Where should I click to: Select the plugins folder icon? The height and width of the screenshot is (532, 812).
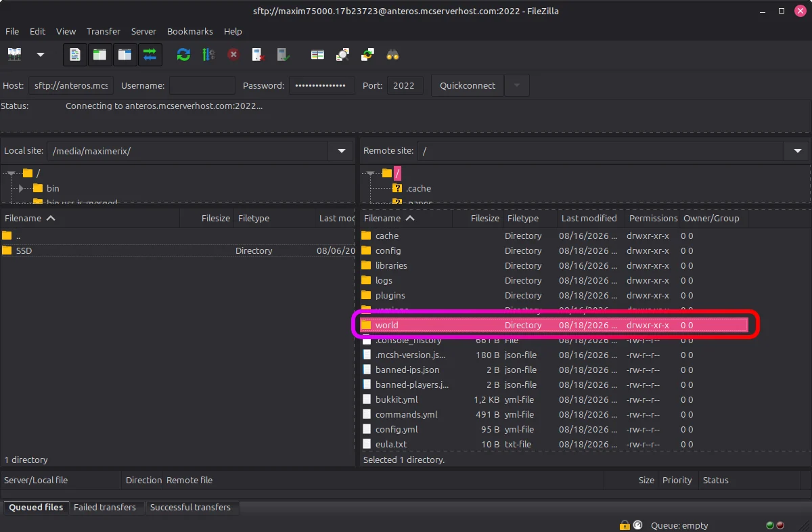pos(367,295)
